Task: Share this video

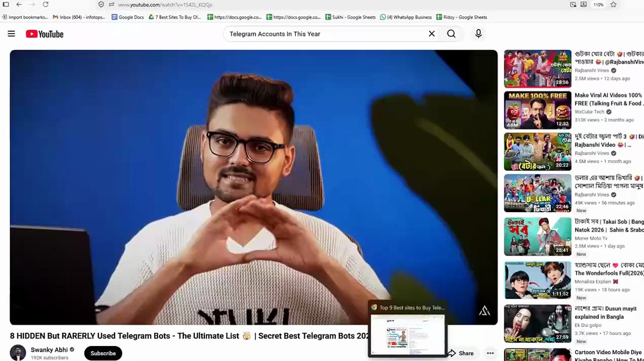Action: [x=461, y=353]
